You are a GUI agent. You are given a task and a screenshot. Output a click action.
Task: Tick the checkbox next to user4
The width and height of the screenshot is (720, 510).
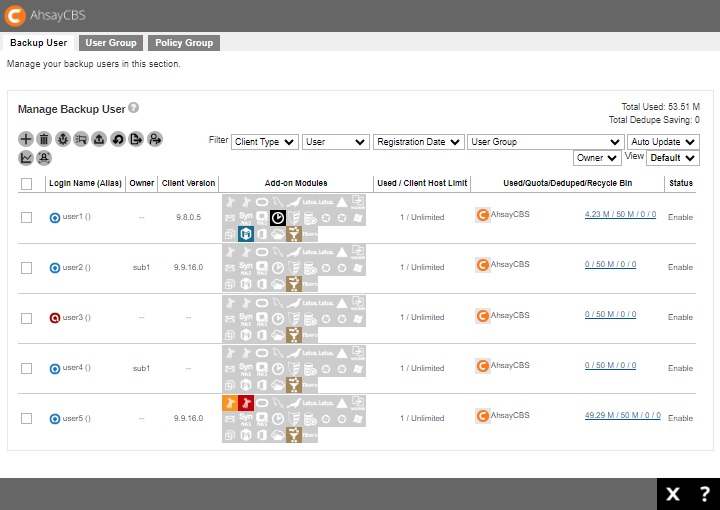pyautogui.click(x=27, y=368)
